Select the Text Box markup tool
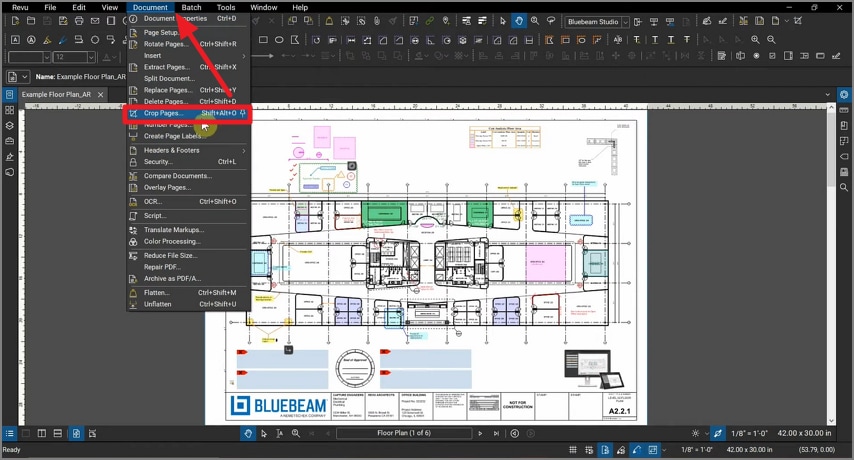This screenshot has width=854, height=460. pos(15,40)
